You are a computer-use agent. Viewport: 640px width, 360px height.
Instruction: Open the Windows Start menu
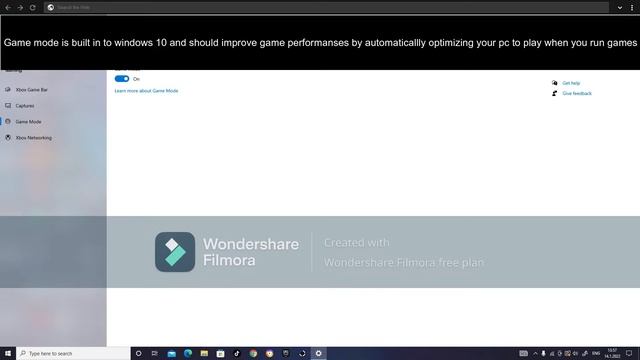[x=8, y=353]
